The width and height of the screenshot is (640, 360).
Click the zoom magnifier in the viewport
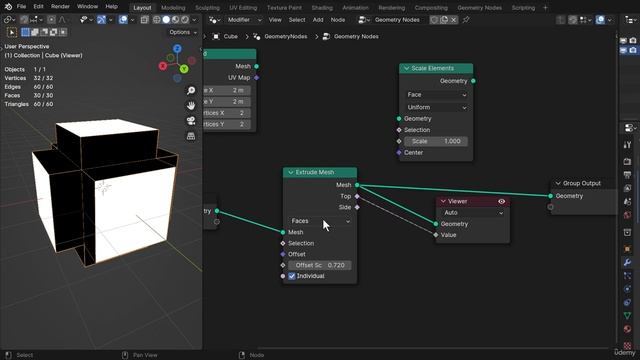coord(191,91)
